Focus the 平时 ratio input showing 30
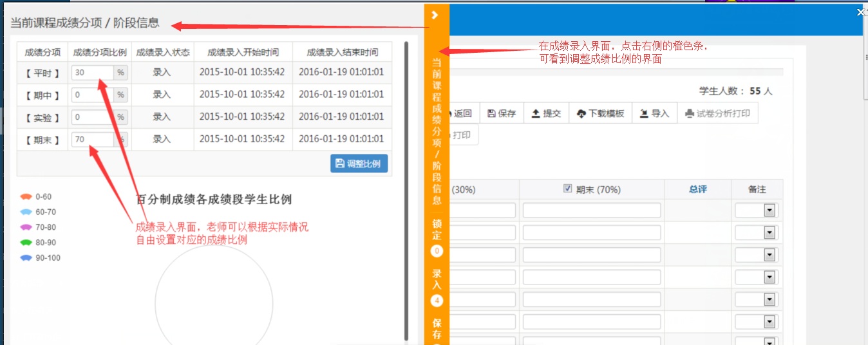Viewport: 868px width, 345px height. click(93, 73)
